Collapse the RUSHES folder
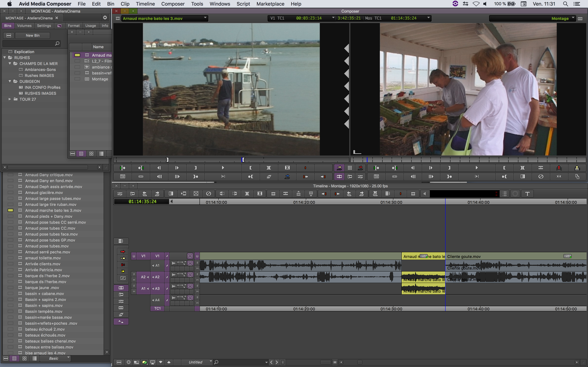Viewport: 588px width, 367px height. 5,57
